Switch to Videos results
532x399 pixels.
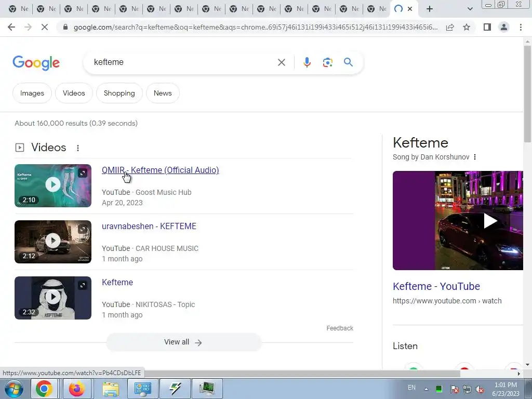tap(74, 93)
